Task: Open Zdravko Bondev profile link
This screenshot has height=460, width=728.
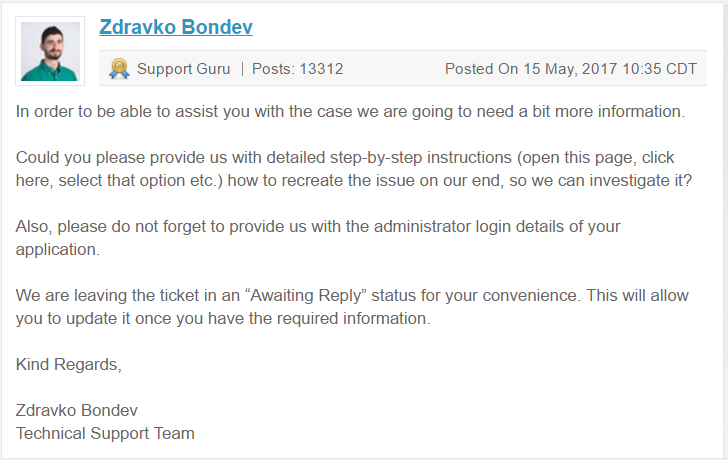Action: 176,27
